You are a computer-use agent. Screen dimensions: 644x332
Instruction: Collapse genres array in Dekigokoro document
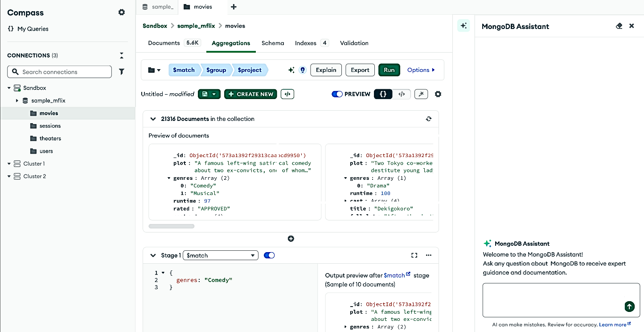tap(346, 178)
